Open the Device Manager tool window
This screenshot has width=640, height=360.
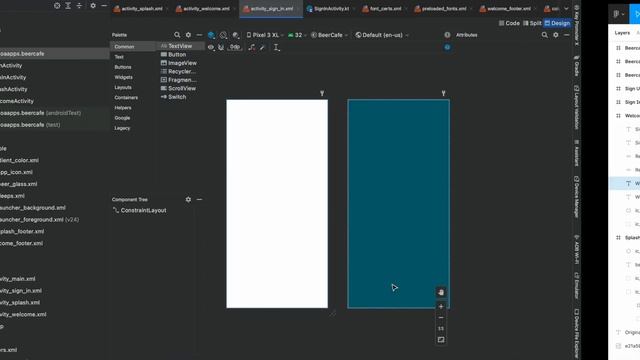click(x=576, y=197)
